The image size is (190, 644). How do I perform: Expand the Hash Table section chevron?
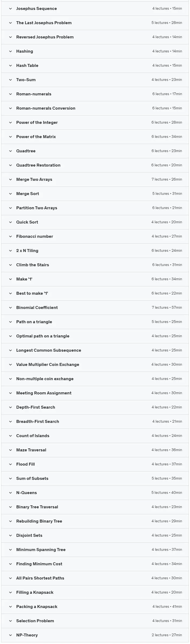pyautogui.click(x=10, y=66)
